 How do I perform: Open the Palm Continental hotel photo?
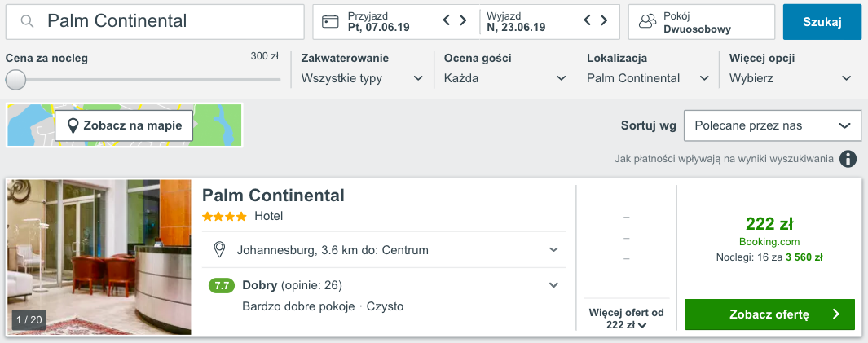pyautogui.click(x=99, y=257)
